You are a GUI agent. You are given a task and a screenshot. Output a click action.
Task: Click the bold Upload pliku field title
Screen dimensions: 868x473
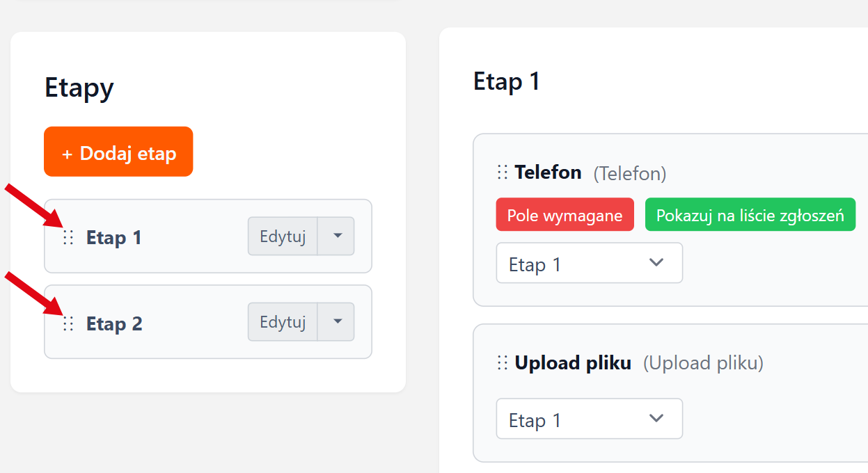click(x=572, y=363)
